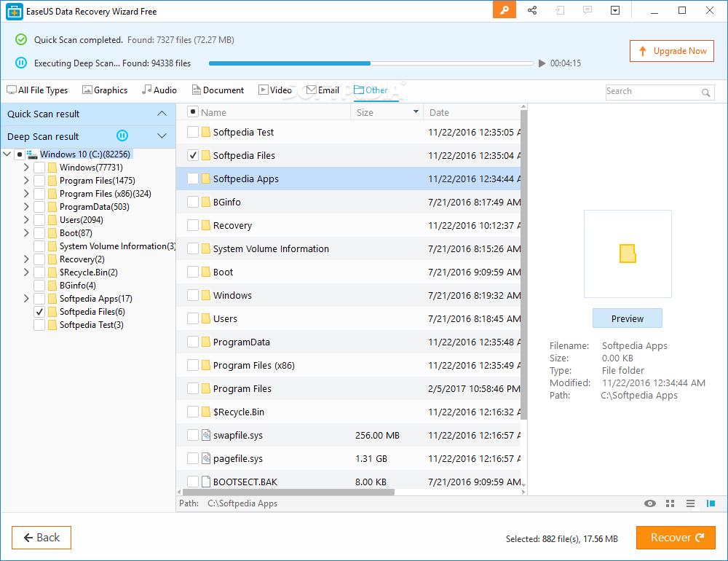Uncheck the Softpedia Files list checkbox
728x561 pixels.
pyautogui.click(x=193, y=155)
